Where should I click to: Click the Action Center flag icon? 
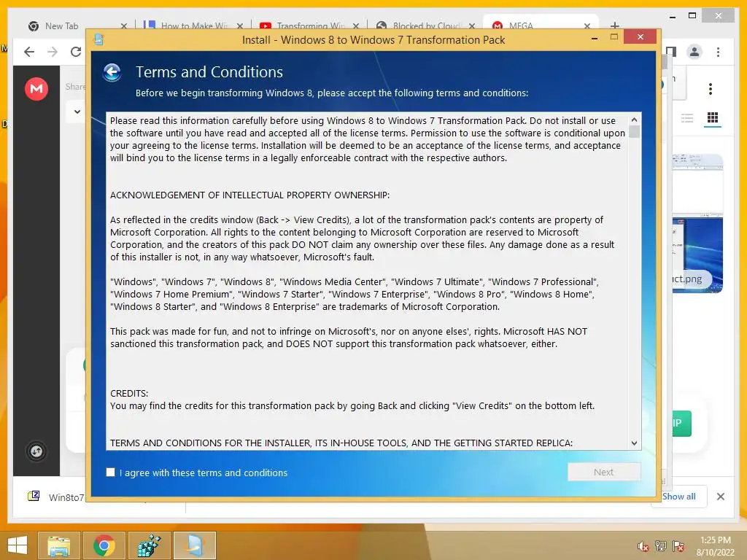pos(678,546)
